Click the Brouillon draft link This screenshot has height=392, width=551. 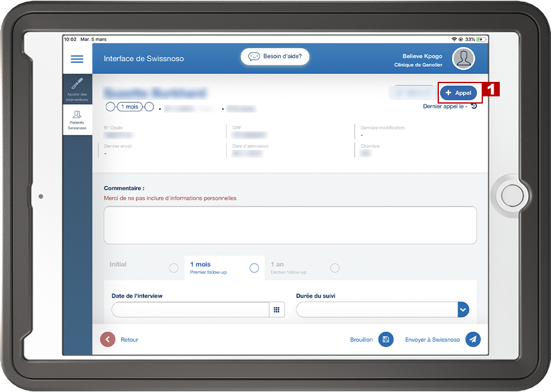pos(361,340)
